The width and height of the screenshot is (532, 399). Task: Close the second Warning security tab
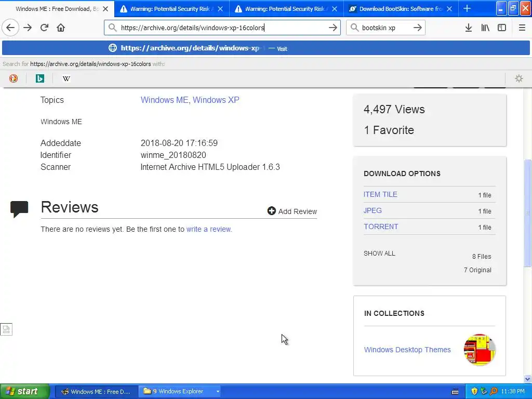335,9
